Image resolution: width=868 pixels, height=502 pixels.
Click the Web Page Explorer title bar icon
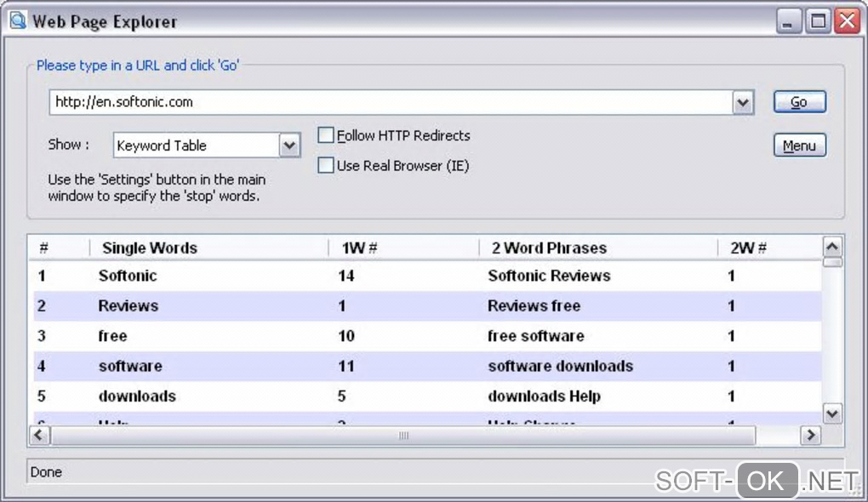pyautogui.click(x=18, y=20)
